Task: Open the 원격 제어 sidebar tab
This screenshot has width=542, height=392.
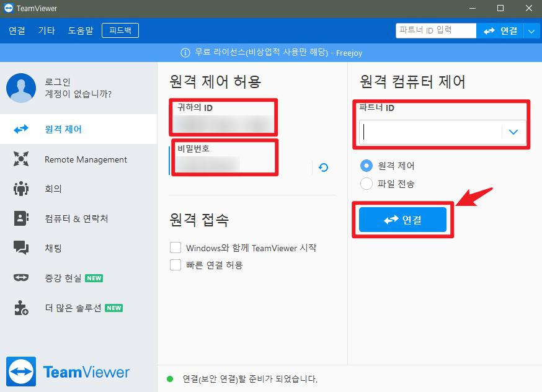Action: [79, 129]
